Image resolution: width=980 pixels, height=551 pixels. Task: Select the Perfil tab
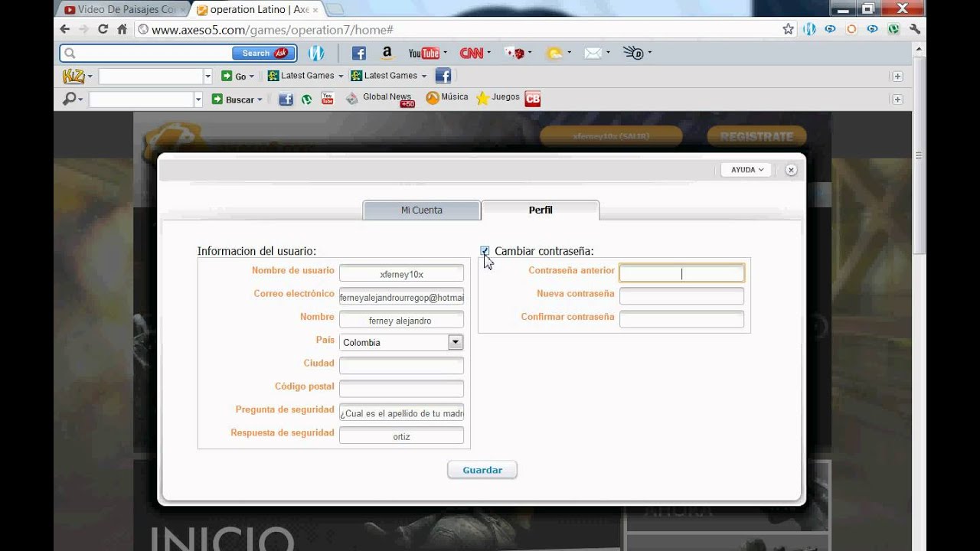(x=541, y=210)
